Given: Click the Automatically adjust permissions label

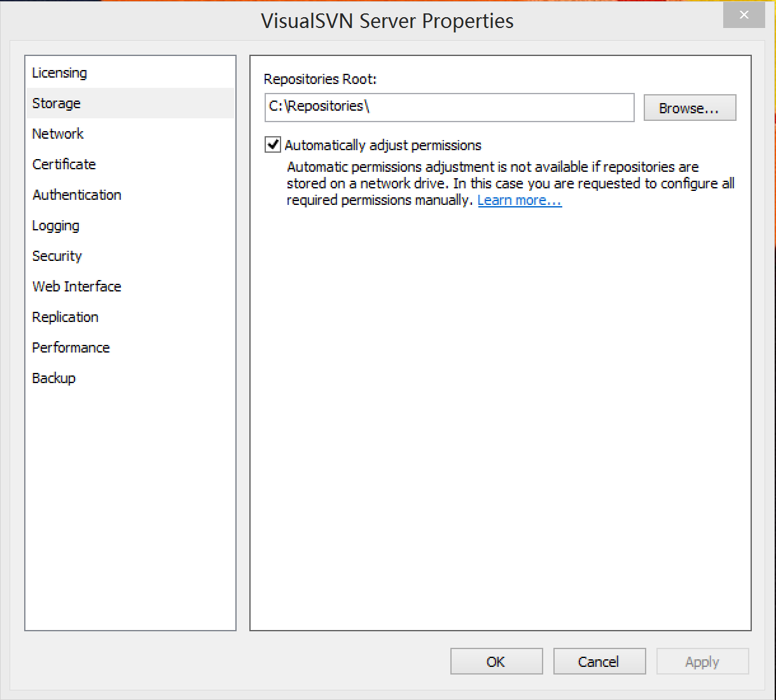Looking at the screenshot, I should tap(383, 146).
